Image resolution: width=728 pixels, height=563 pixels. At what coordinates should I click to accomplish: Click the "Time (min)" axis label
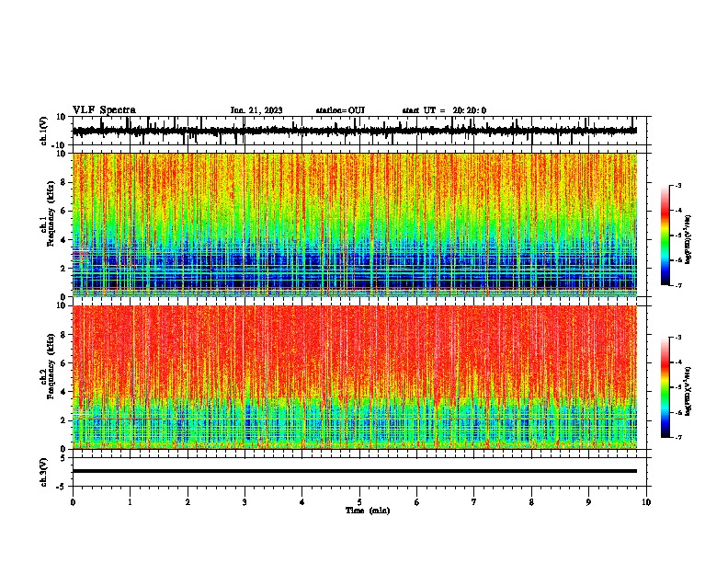click(x=368, y=510)
